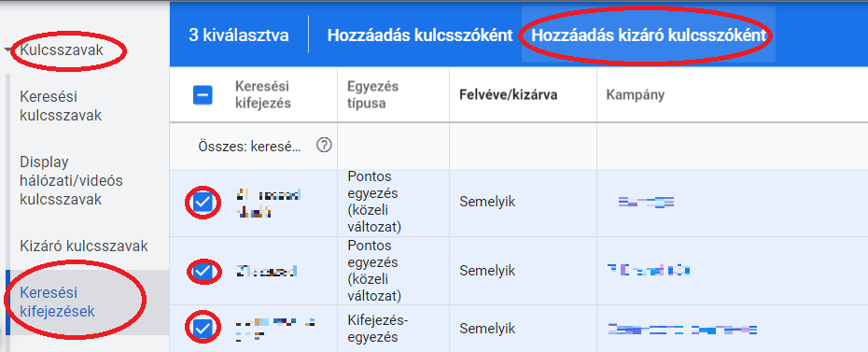Open the third row campaign link
The width and height of the screenshot is (868, 352).
point(682,330)
